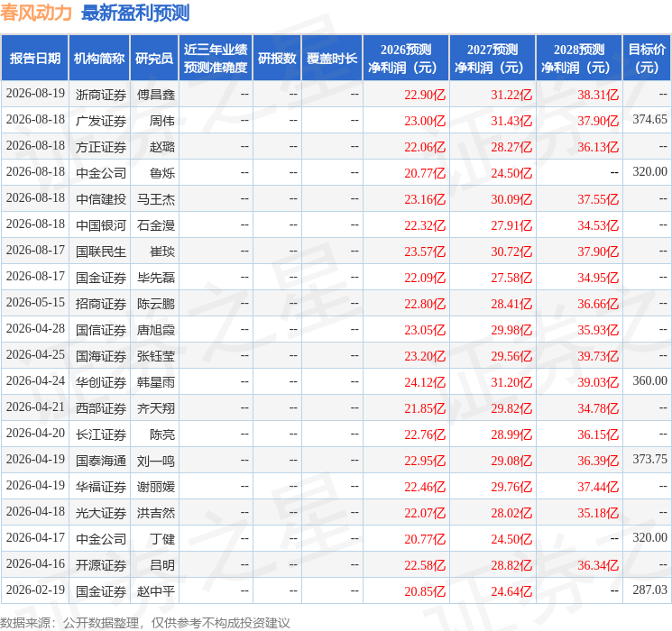Image resolution: width=672 pixels, height=631 pixels.
Task: Select analyst 唐旭霞
Action: coord(155,330)
